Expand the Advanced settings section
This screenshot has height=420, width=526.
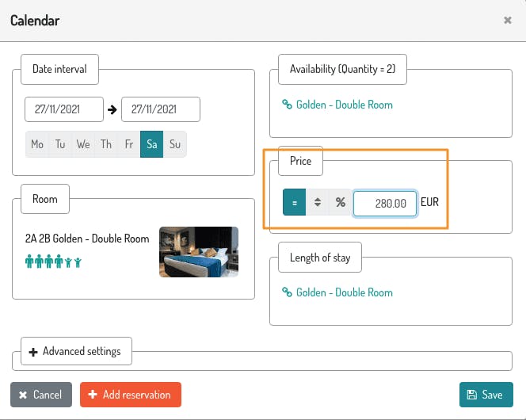[x=75, y=351]
